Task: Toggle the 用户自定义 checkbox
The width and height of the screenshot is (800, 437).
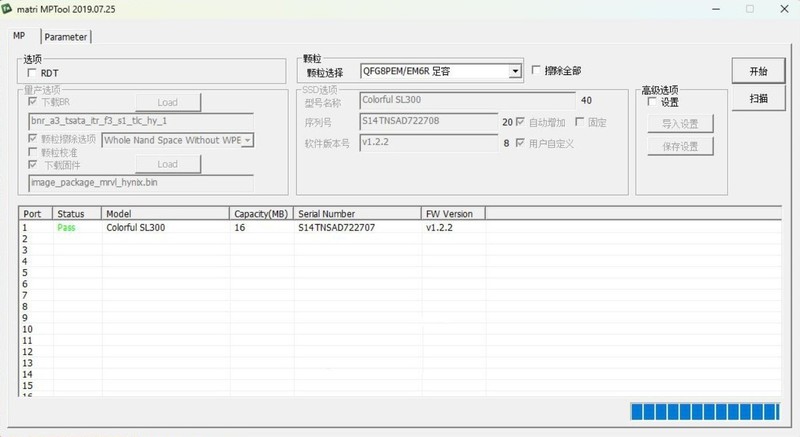Action: tap(520, 142)
